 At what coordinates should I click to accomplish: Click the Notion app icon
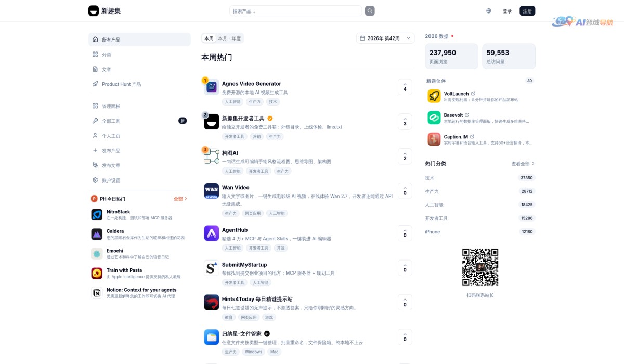point(97,293)
